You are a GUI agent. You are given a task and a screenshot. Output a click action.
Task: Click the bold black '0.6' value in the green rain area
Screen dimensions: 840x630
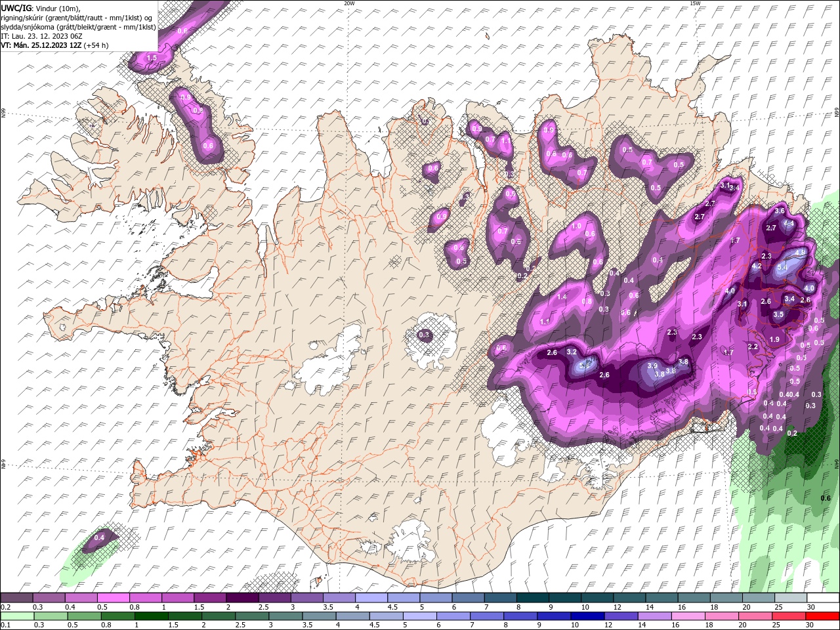[826, 499]
